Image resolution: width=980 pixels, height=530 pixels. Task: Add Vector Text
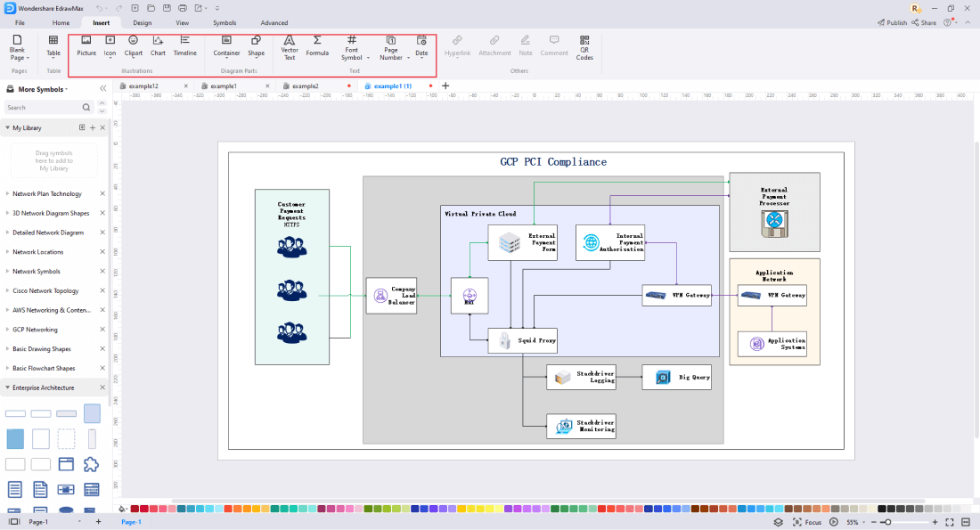click(290, 48)
